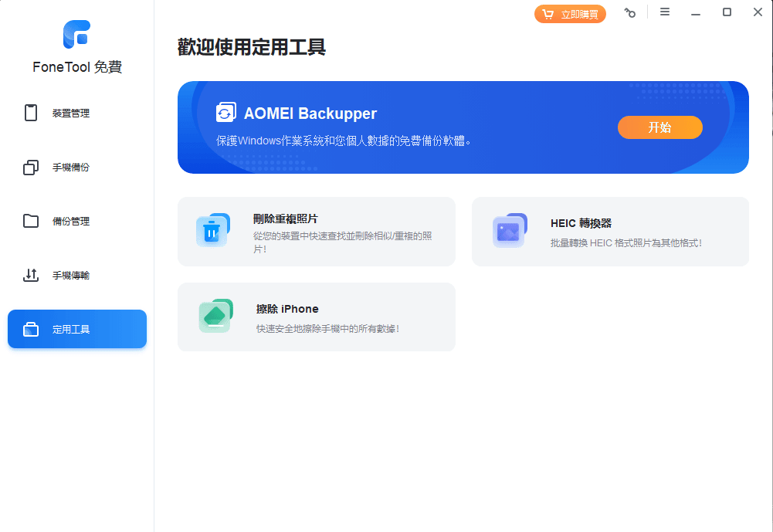Click the HEIC 轉換器 image icon
The width and height of the screenshot is (773, 532).
[x=510, y=230]
